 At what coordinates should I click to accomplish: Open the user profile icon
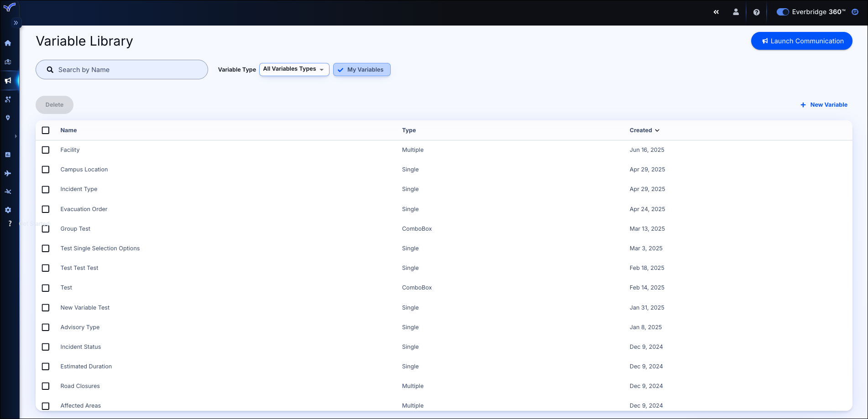tap(736, 12)
